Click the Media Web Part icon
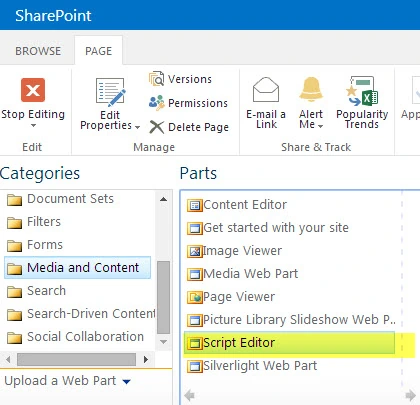Viewport: 420px width, 405px height. click(195, 274)
